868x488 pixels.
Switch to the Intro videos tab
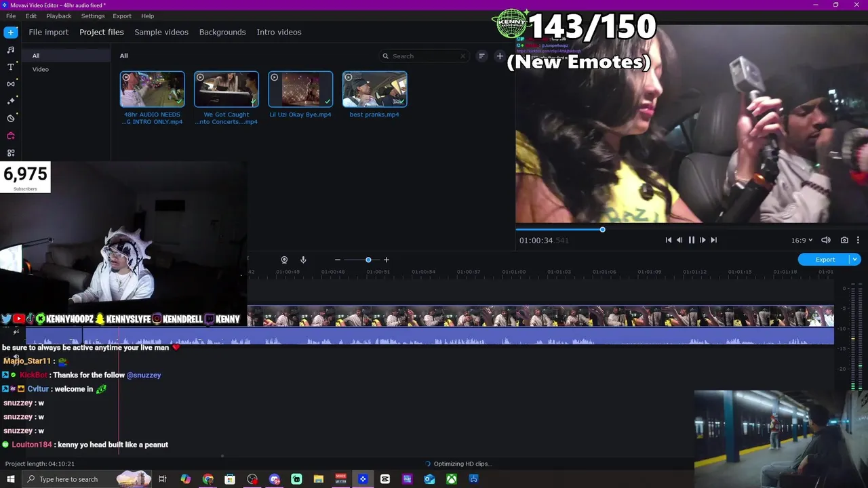pyautogui.click(x=279, y=32)
